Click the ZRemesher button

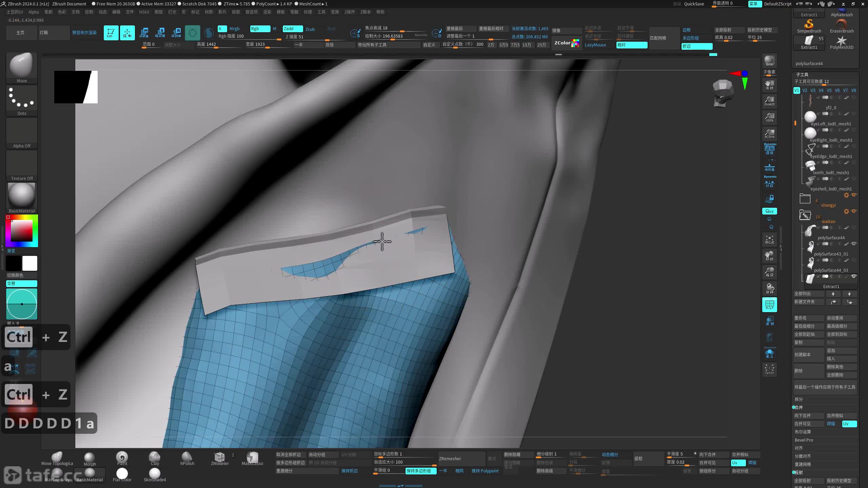[461, 459]
